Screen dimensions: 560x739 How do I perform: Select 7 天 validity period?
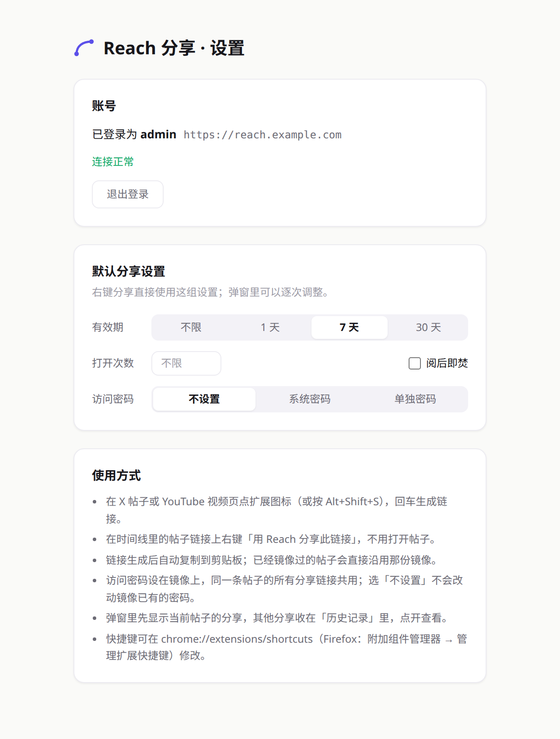[x=350, y=327]
